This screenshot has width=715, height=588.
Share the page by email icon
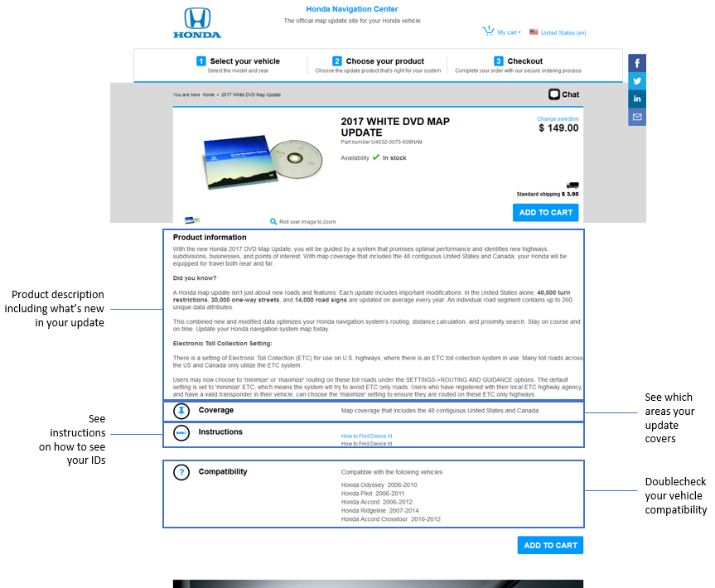[637, 117]
